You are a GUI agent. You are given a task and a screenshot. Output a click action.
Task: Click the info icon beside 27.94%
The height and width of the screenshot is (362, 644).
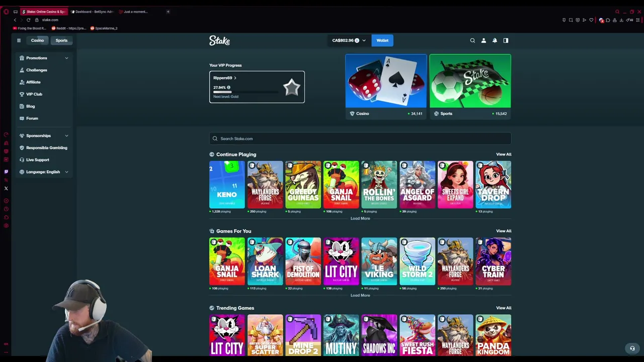click(x=228, y=87)
